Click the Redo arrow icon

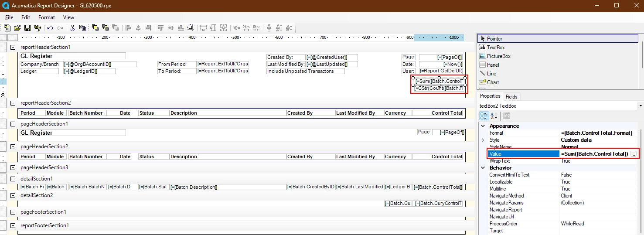coord(60,28)
